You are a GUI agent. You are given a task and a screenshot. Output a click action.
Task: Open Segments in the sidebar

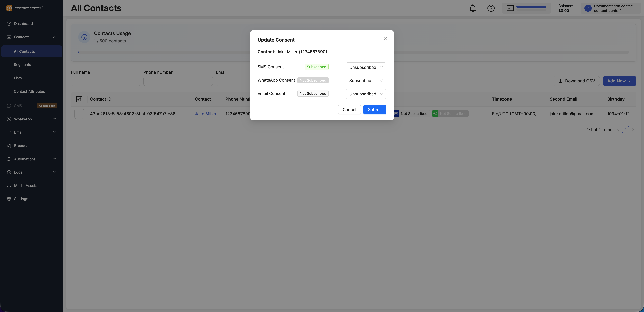pyautogui.click(x=22, y=65)
